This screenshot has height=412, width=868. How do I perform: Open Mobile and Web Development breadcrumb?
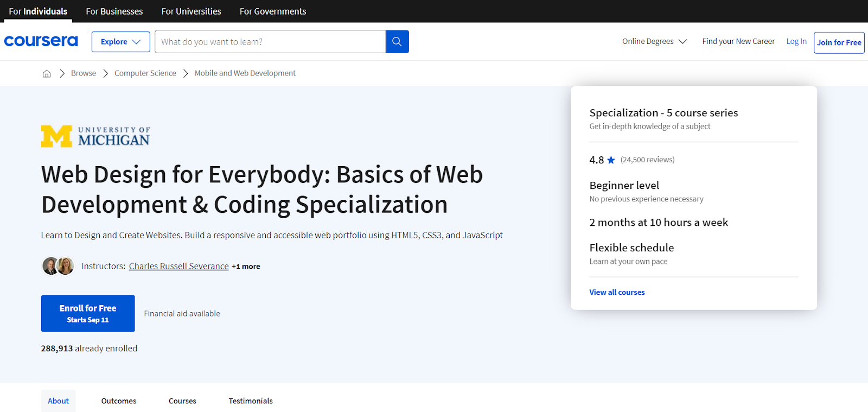tap(245, 73)
